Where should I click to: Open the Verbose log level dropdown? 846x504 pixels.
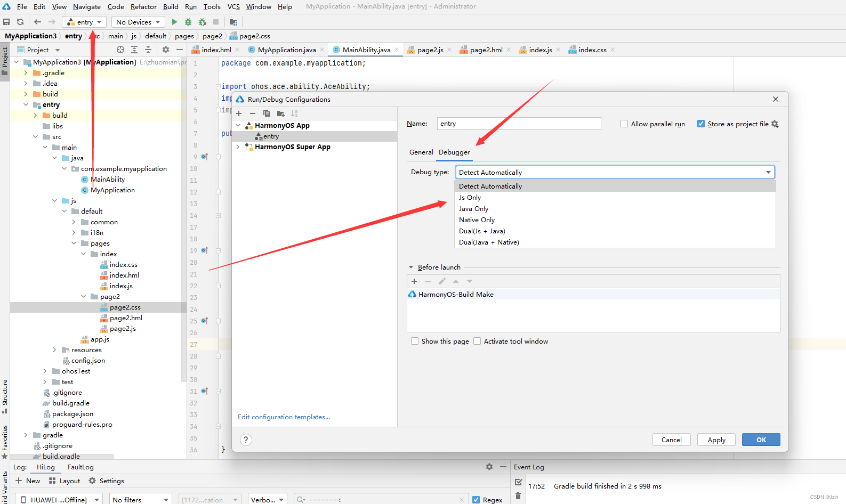pyautogui.click(x=267, y=499)
